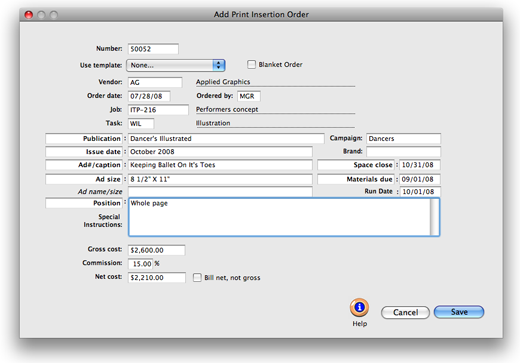
Task: Click the Commission percentage field 15.00
Action: pyautogui.click(x=141, y=264)
